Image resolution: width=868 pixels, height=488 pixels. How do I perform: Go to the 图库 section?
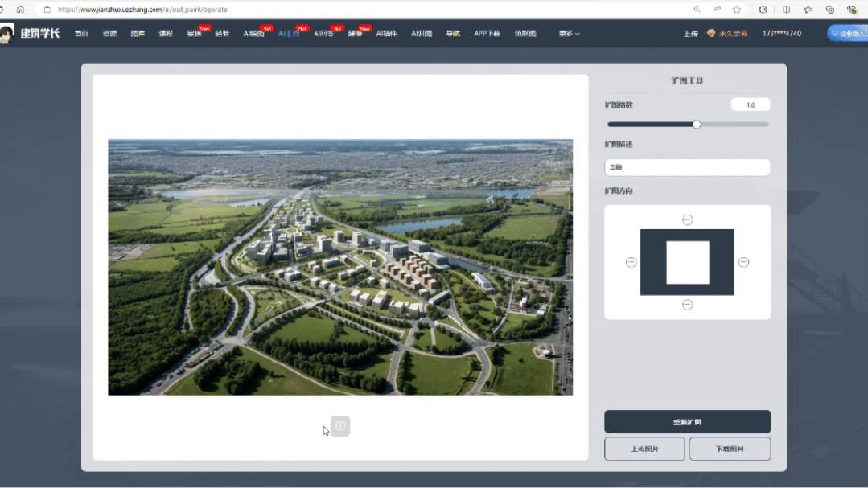[138, 34]
